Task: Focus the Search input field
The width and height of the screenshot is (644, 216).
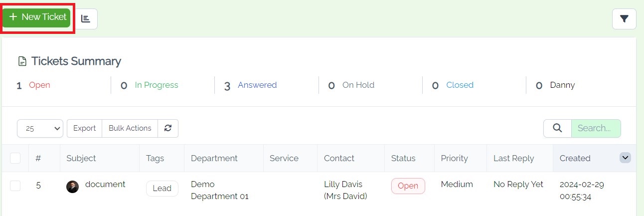Action: tap(596, 128)
